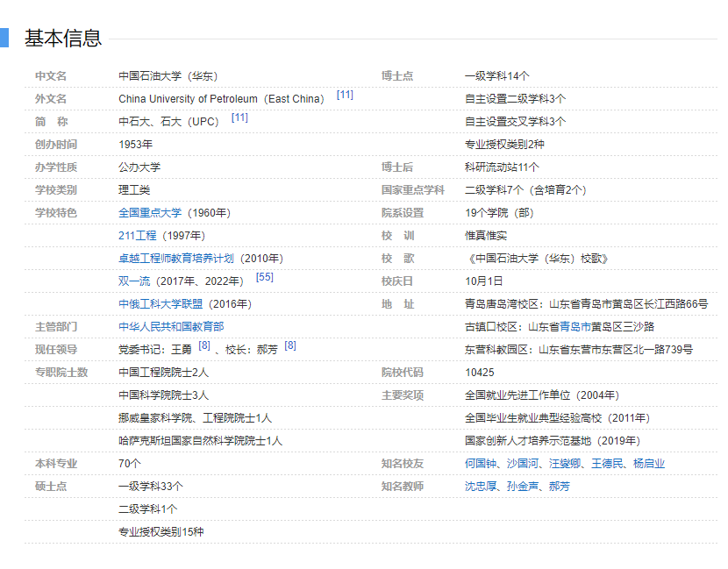The image size is (728, 569).
Task: Click reference [8] after 校长 郝芳
Action: tap(290, 345)
